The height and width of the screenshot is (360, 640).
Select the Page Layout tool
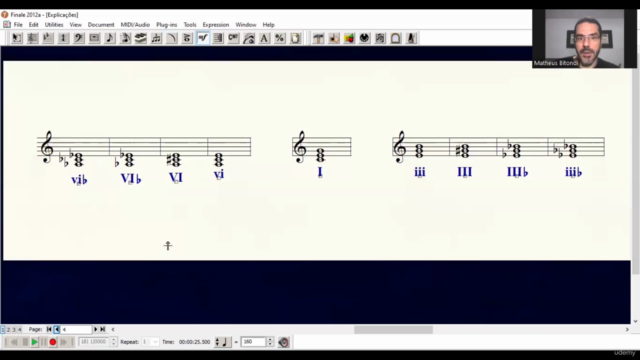(296, 38)
